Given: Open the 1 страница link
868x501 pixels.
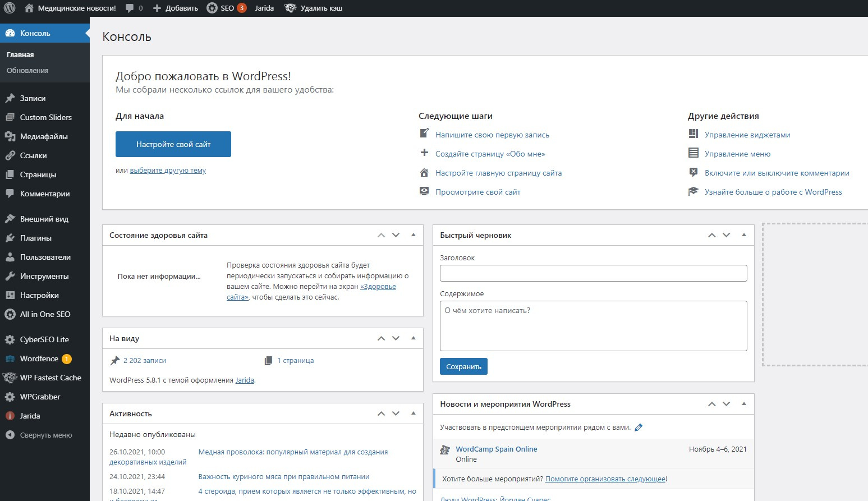Looking at the screenshot, I should tap(296, 361).
